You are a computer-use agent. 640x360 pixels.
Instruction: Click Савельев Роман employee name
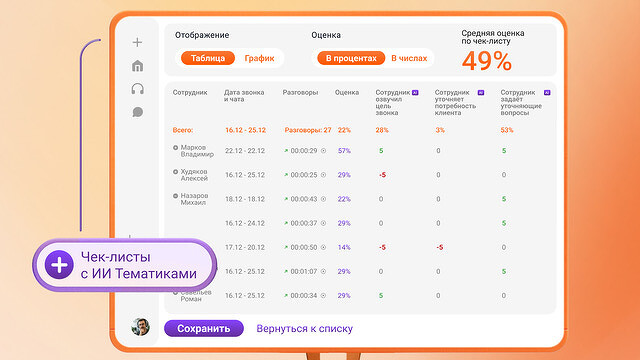point(196,296)
